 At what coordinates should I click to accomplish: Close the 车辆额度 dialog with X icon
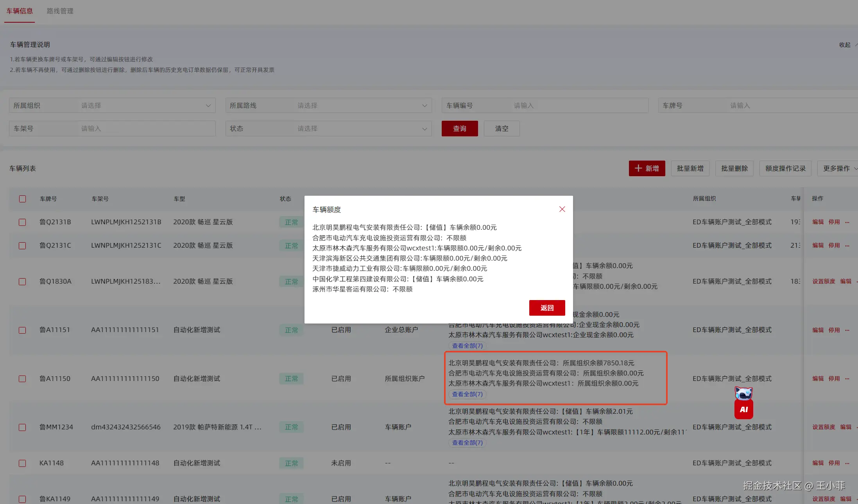point(562,209)
